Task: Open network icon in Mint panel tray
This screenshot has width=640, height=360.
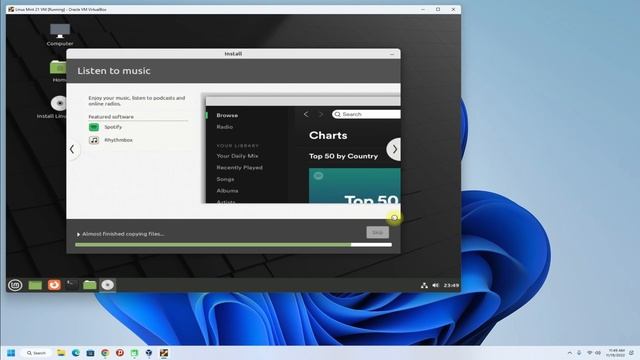Action: click(424, 285)
